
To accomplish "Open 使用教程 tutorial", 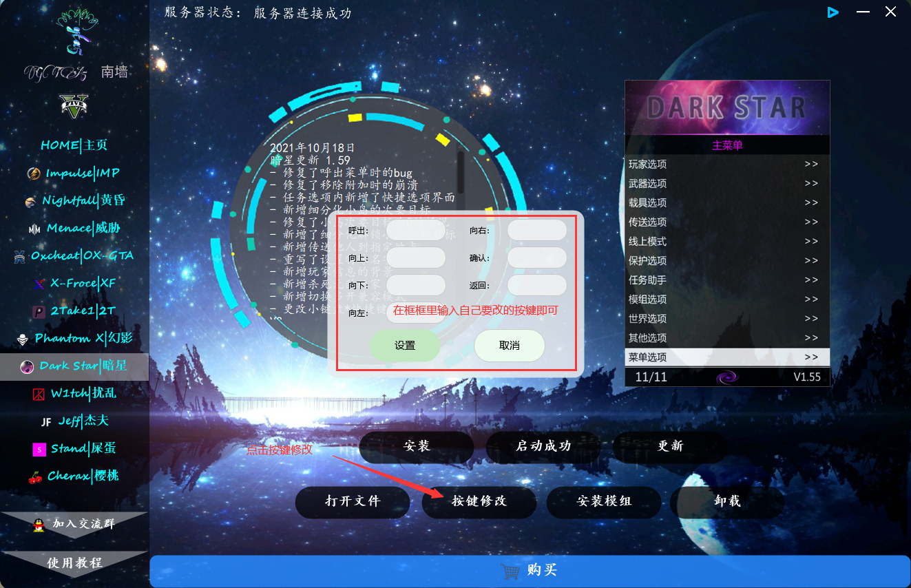I will 74,563.
